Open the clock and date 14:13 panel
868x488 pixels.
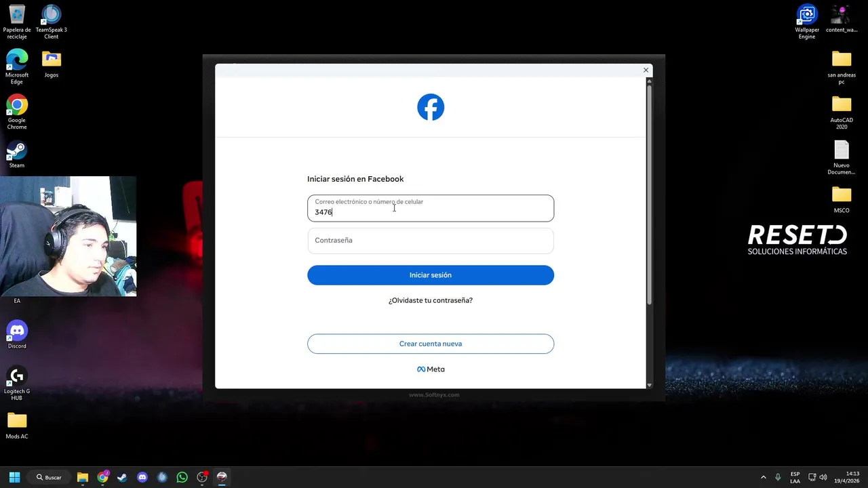(848, 477)
